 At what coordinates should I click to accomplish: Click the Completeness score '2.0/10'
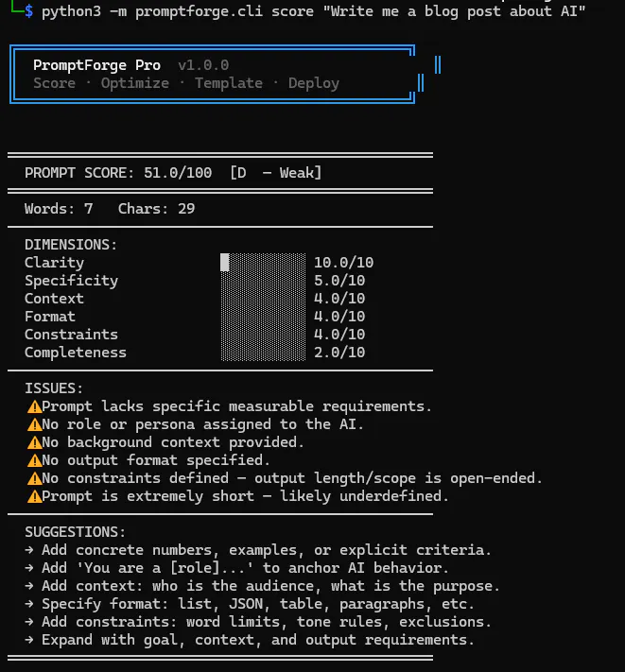339,353
